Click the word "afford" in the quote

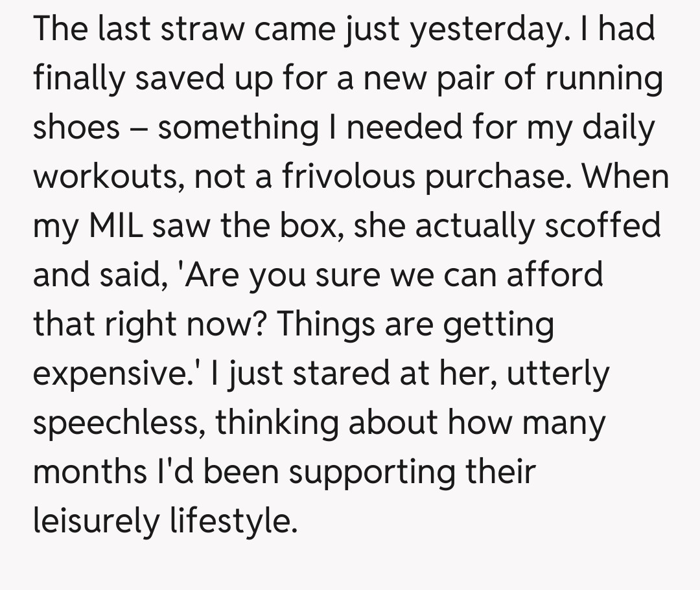click(555, 274)
